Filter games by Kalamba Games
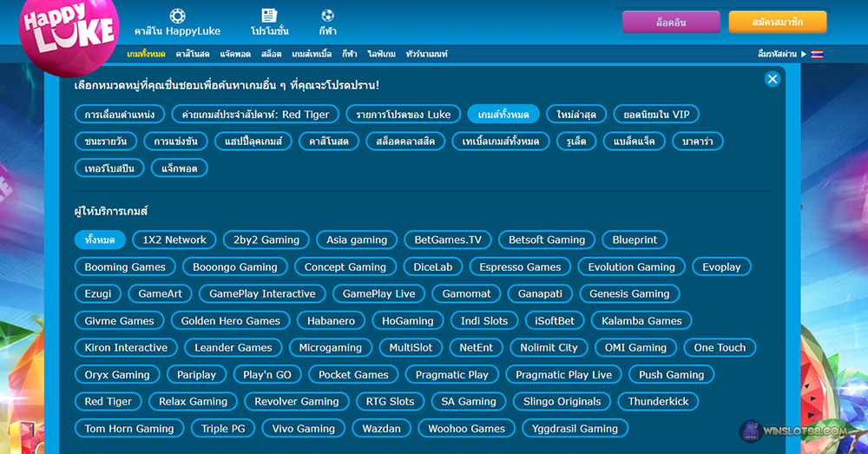Image resolution: width=868 pixels, height=454 pixels. click(x=641, y=320)
